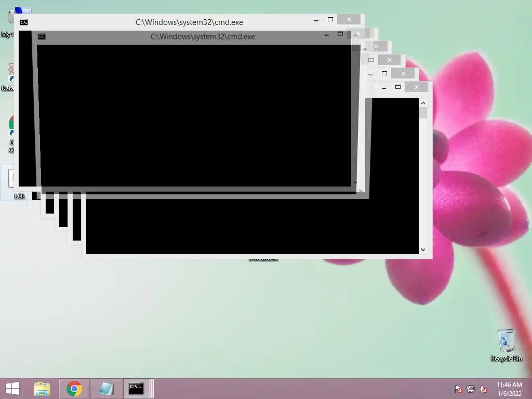Switch to Notepad on the taskbar
Viewport: 532px width, 399px height.
pos(106,389)
